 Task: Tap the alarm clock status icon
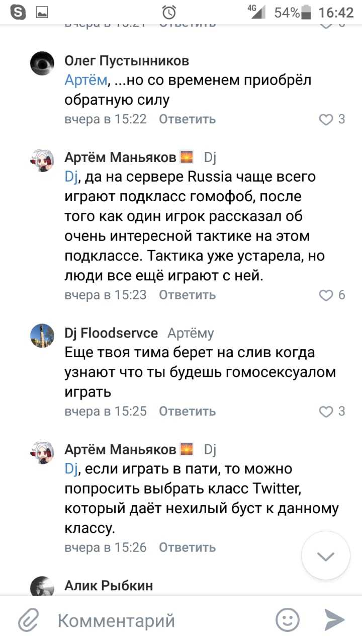[x=169, y=12]
